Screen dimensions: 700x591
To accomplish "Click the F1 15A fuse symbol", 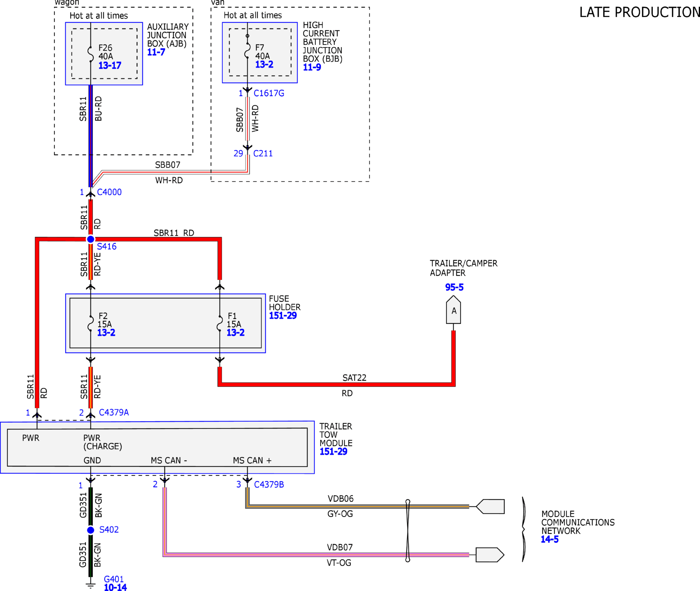I will [220, 323].
